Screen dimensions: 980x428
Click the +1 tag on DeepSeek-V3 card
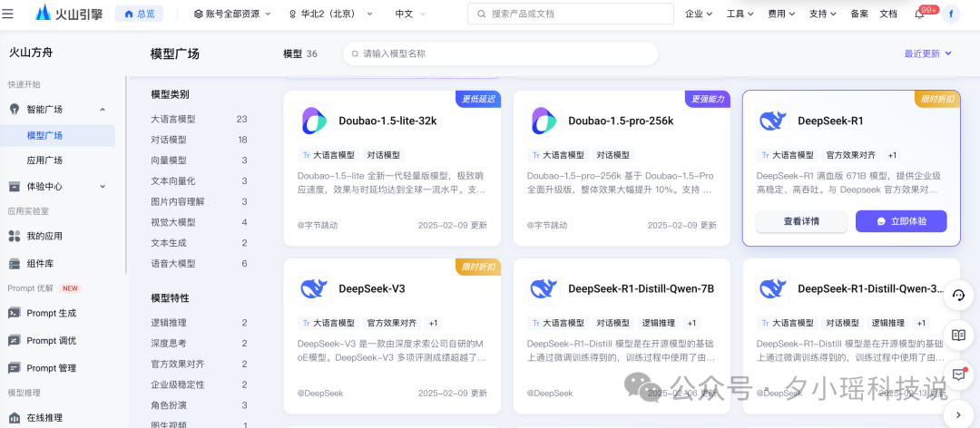coord(433,323)
